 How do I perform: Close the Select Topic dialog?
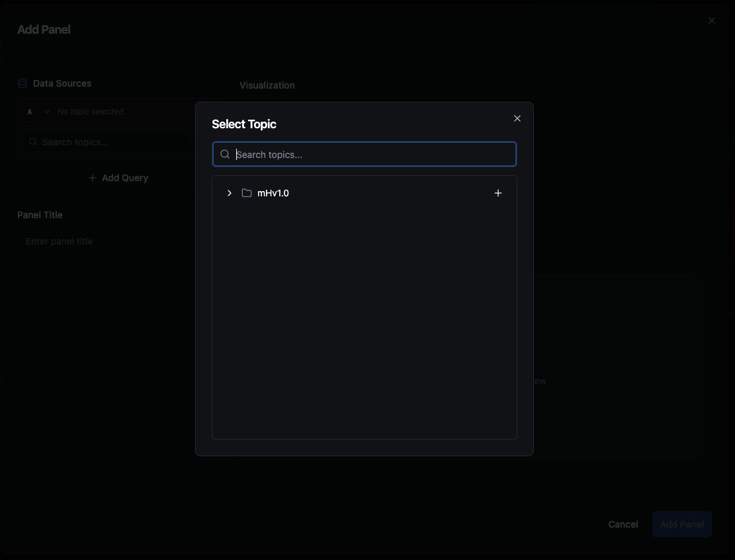[x=517, y=118]
